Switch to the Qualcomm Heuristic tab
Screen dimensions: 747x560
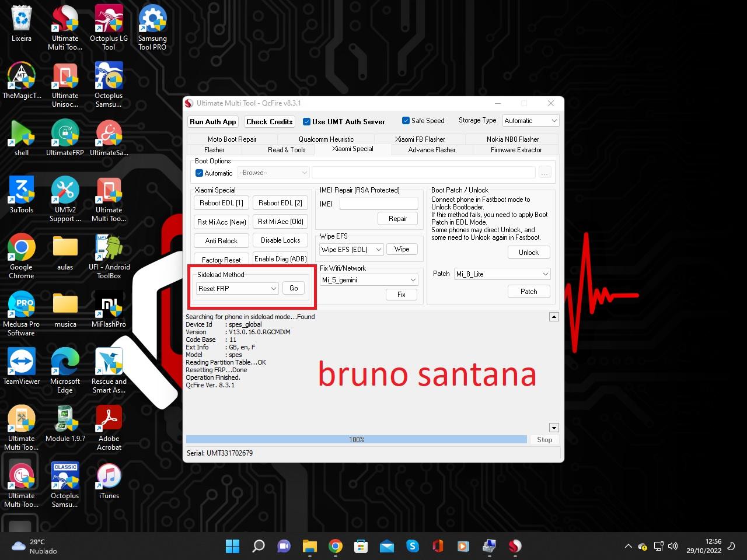[326, 139]
